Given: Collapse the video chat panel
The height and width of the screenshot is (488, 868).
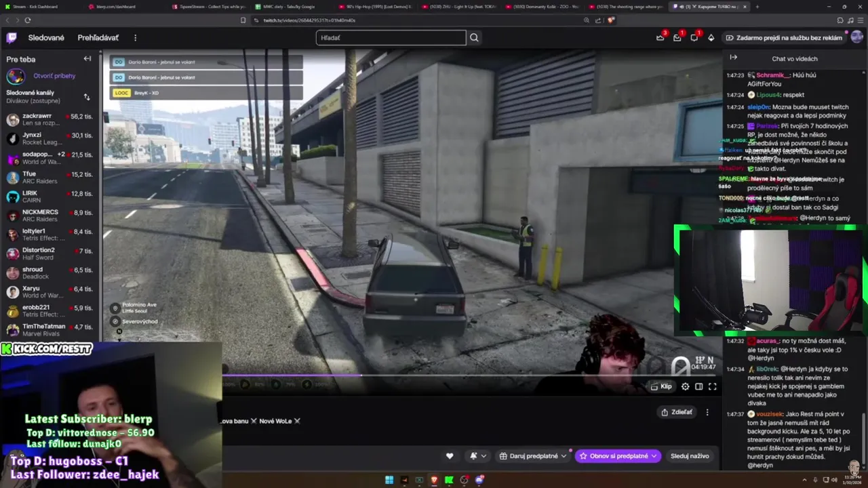Looking at the screenshot, I should [733, 58].
